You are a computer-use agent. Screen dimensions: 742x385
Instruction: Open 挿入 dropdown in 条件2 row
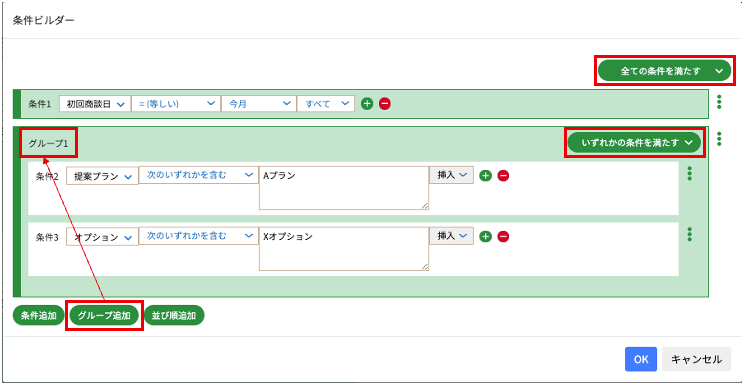[x=451, y=175]
